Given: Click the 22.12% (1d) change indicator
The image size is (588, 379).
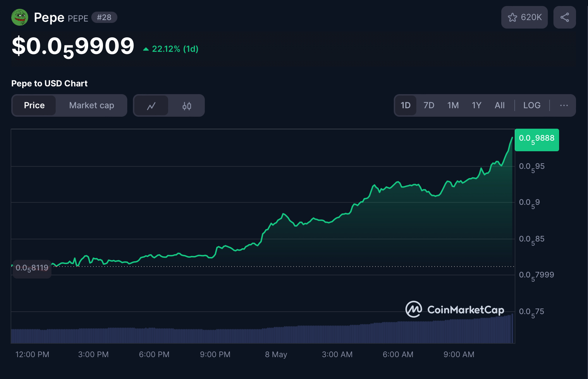Looking at the screenshot, I should 171,49.
